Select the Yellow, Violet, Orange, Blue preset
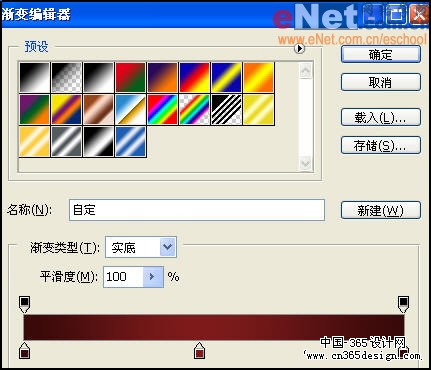The image size is (431, 370). [x=66, y=109]
